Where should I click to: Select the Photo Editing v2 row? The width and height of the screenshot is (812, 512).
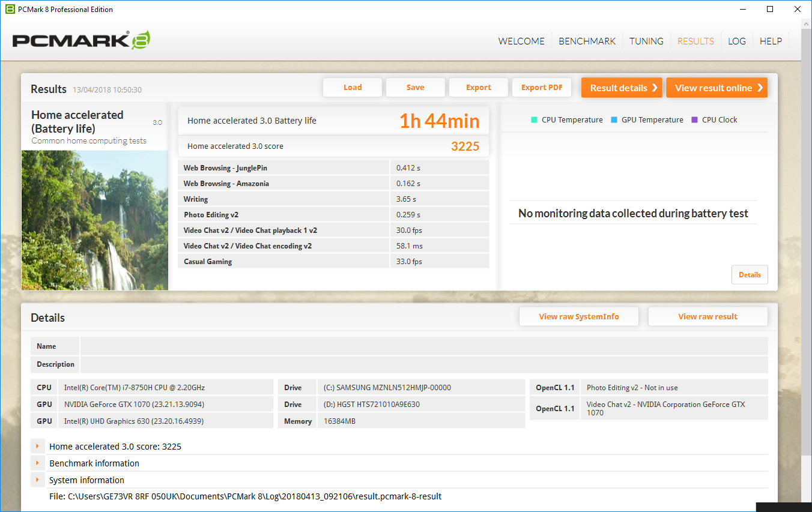point(334,215)
